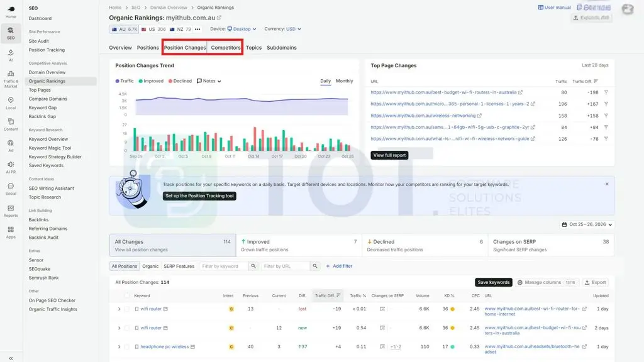Open the Notes dropdown in chart

point(209,81)
